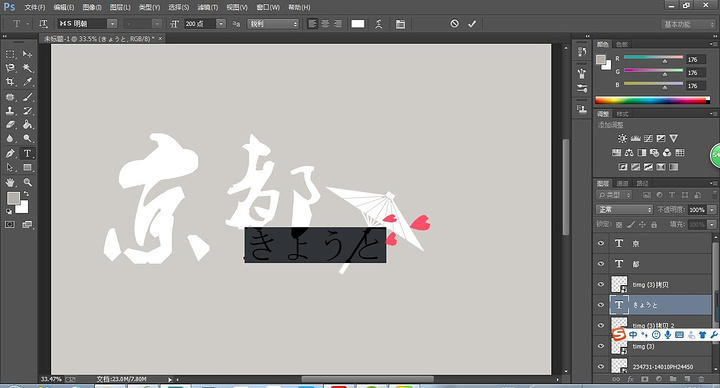Select the Paint Bucket tool
Image resolution: width=720 pixels, height=388 pixels.
[28, 124]
